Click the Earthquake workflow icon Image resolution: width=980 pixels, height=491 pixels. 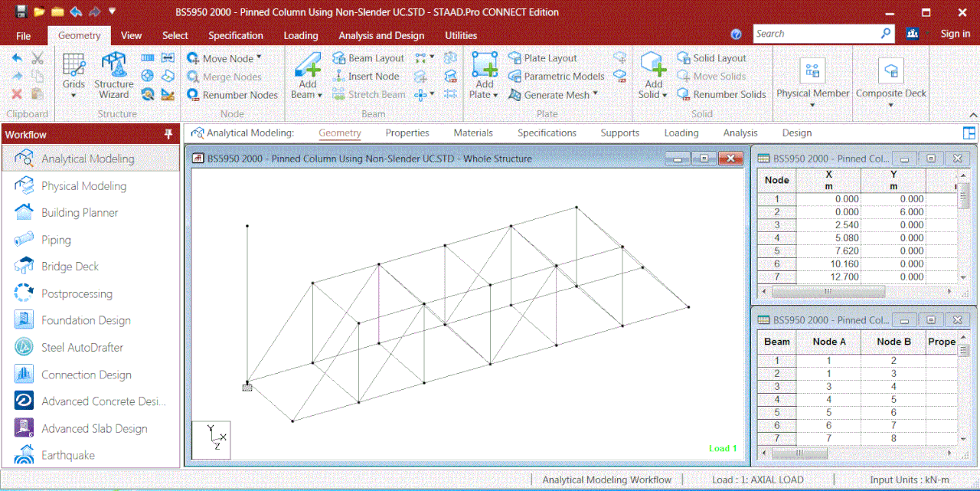pyautogui.click(x=24, y=455)
